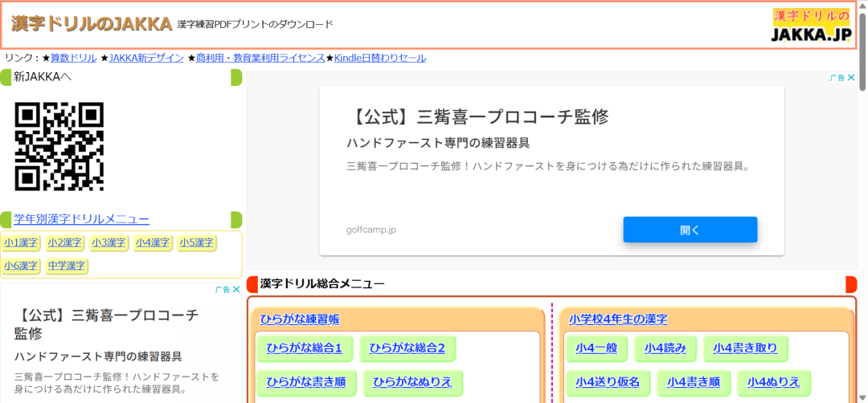Click the QR code image
The width and height of the screenshot is (868, 403).
[x=59, y=146]
